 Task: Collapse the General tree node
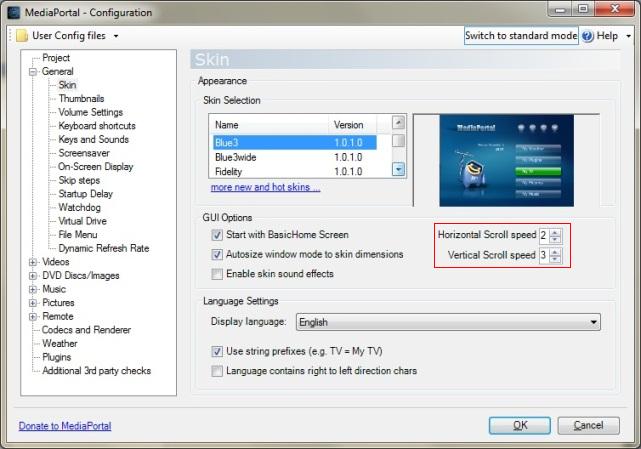(x=33, y=72)
